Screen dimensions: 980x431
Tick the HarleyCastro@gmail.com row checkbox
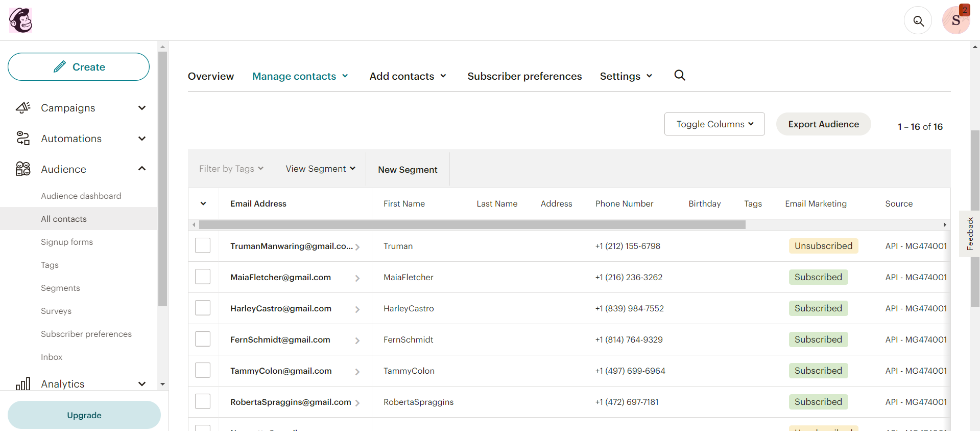[203, 308]
